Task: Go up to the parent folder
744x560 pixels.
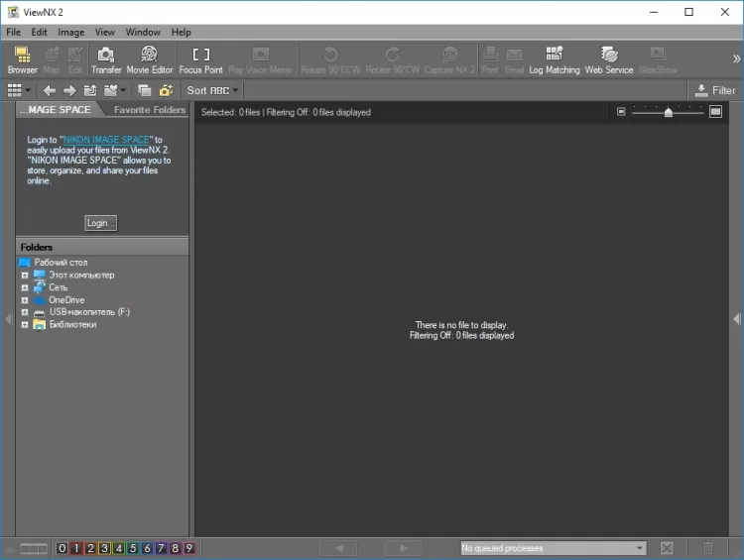Action: [x=89, y=90]
